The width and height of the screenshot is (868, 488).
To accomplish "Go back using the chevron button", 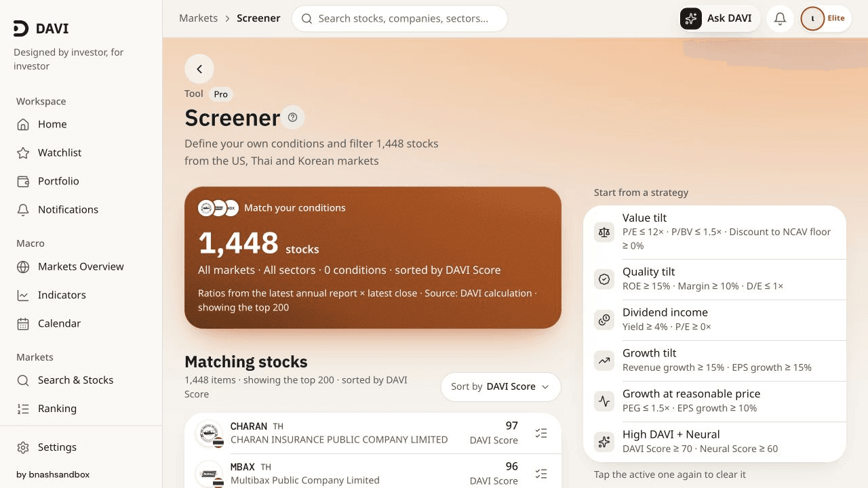I will [x=199, y=69].
